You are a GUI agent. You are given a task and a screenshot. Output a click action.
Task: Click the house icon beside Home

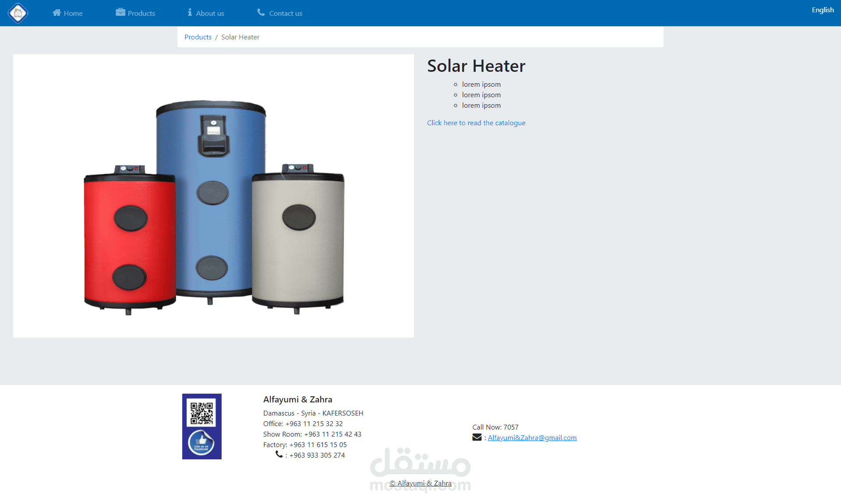click(57, 13)
